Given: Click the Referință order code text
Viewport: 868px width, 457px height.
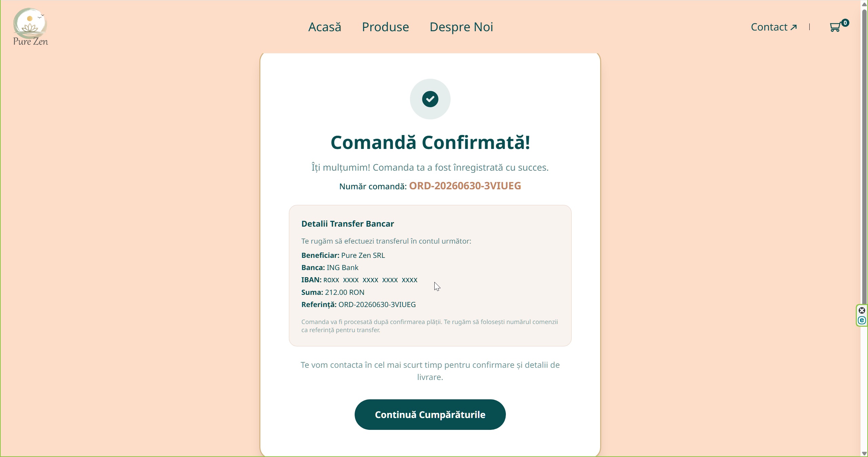Looking at the screenshot, I should (377, 305).
